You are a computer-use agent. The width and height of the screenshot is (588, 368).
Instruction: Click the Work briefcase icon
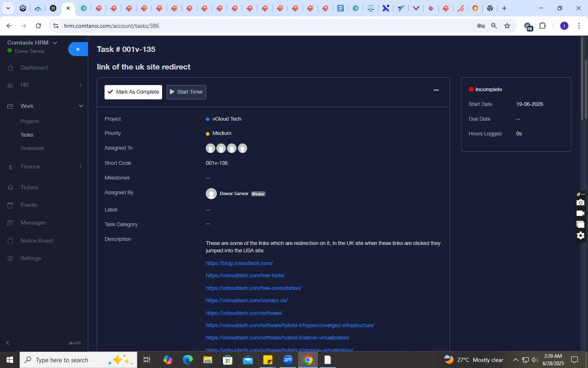coord(10,106)
